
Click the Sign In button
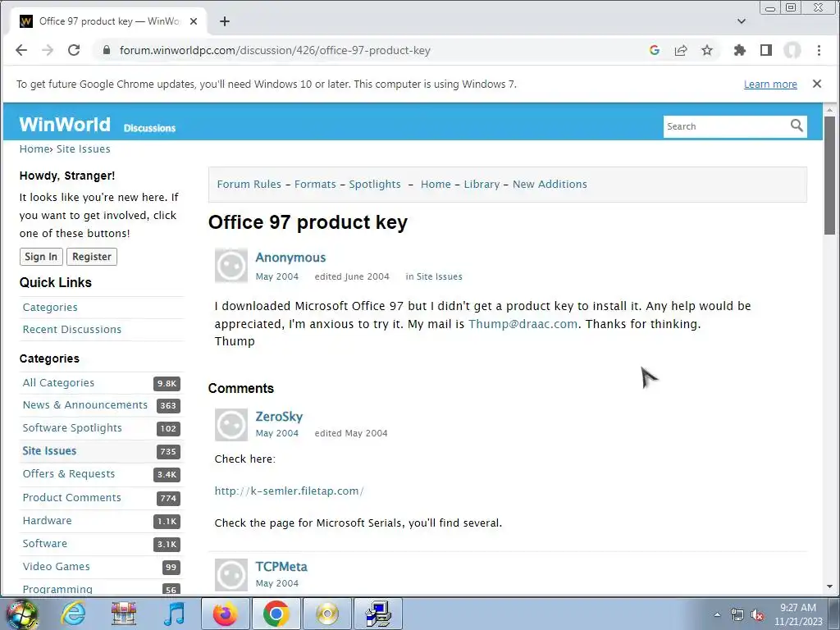pyautogui.click(x=41, y=257)
